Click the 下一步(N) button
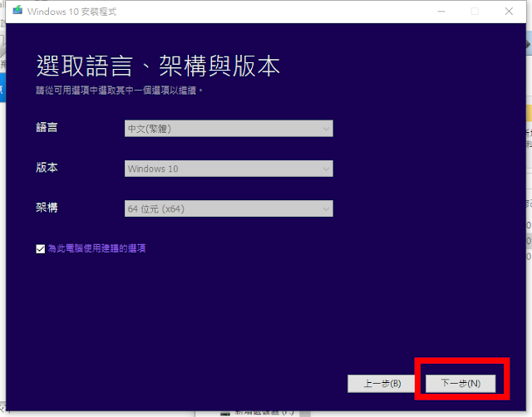The height and width of the screenshot is (417, 532). pyautogui.click(x=461, y=384)
